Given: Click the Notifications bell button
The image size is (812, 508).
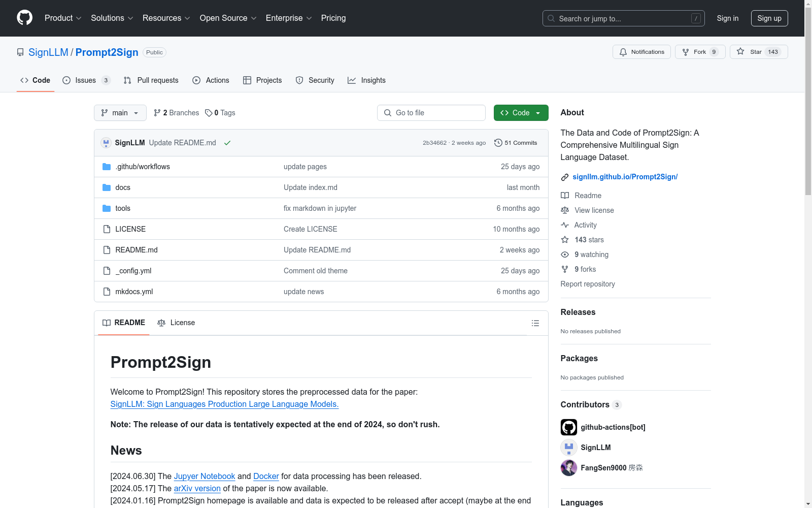Looking at the screenshot, I should pos(642,52).
